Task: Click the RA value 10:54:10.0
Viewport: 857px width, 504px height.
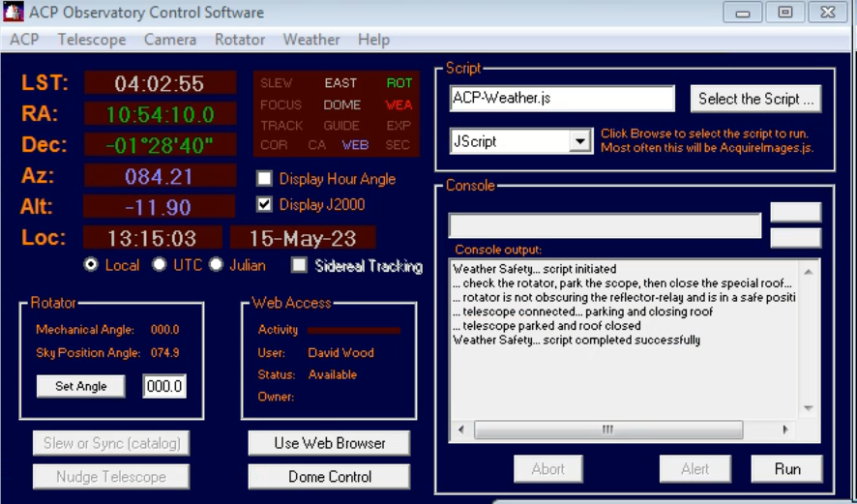Action: click(160, 114)
